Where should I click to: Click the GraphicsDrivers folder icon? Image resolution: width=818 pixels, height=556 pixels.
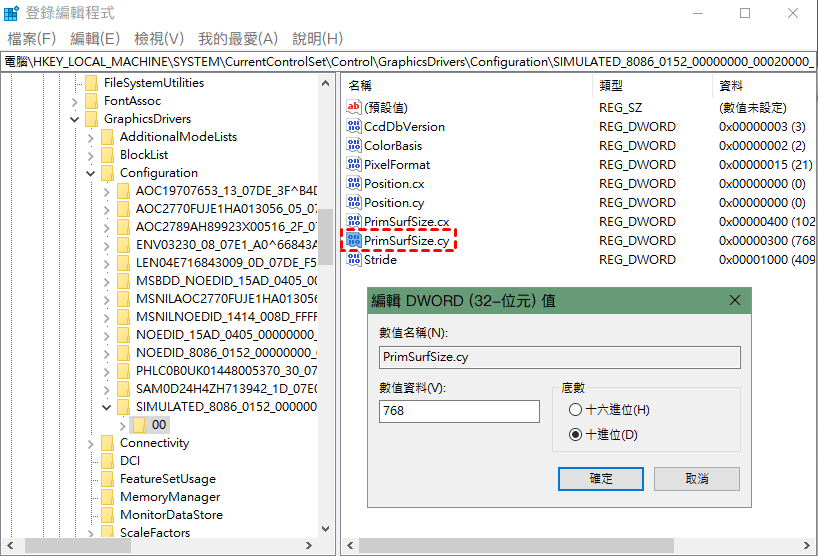(x=91, y=119)
